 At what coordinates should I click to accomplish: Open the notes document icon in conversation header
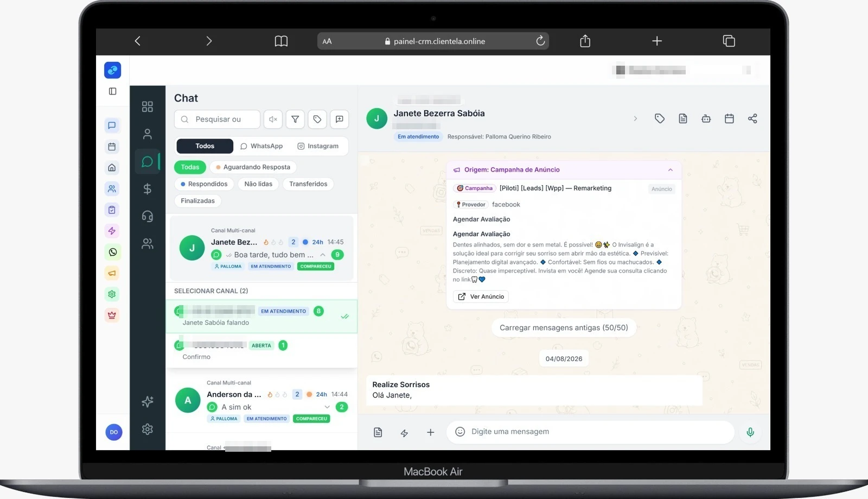pos(683,118)
